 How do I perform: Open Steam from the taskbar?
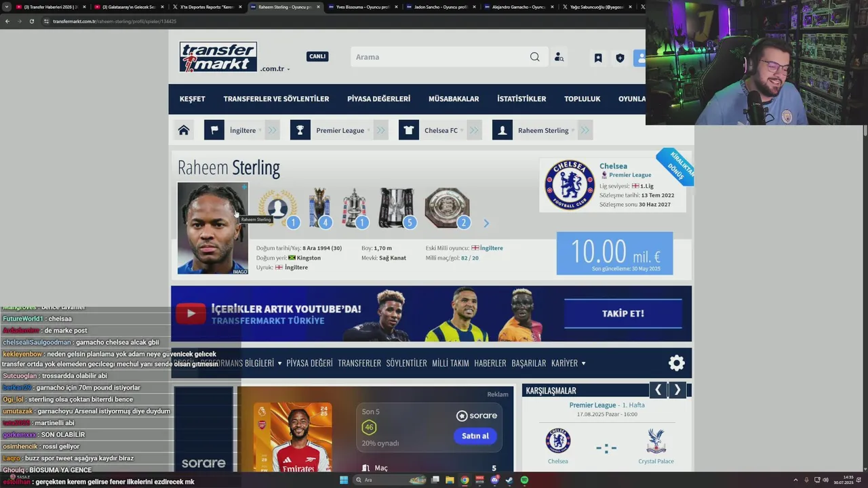coord(509,480)
